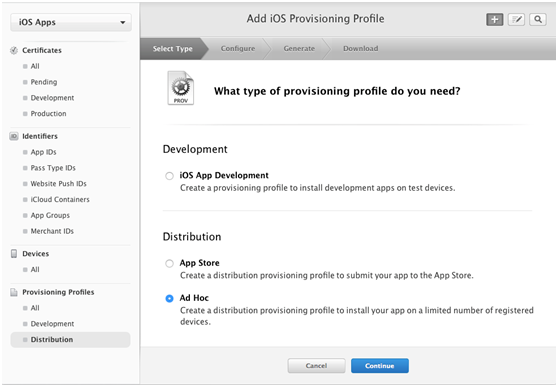
Task: Select the iOS App Development radio button
Action: pos(169,176)
